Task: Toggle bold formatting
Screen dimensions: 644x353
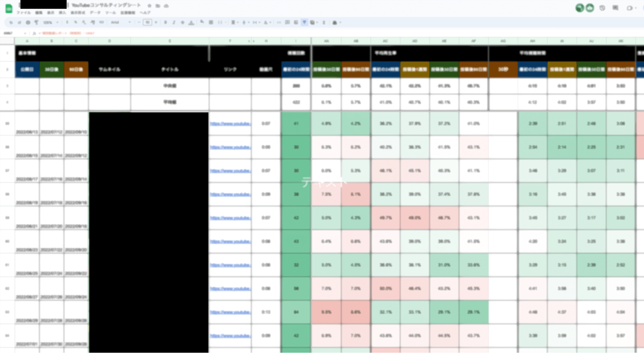Action: [x=165, y=23]
